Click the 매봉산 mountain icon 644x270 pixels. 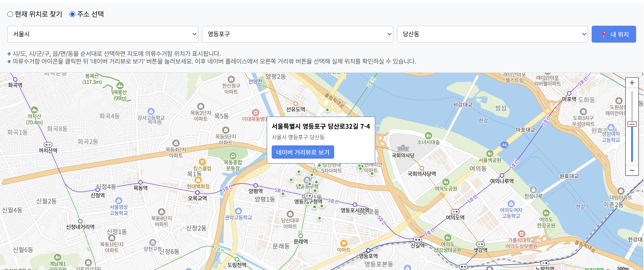[120, 86]
